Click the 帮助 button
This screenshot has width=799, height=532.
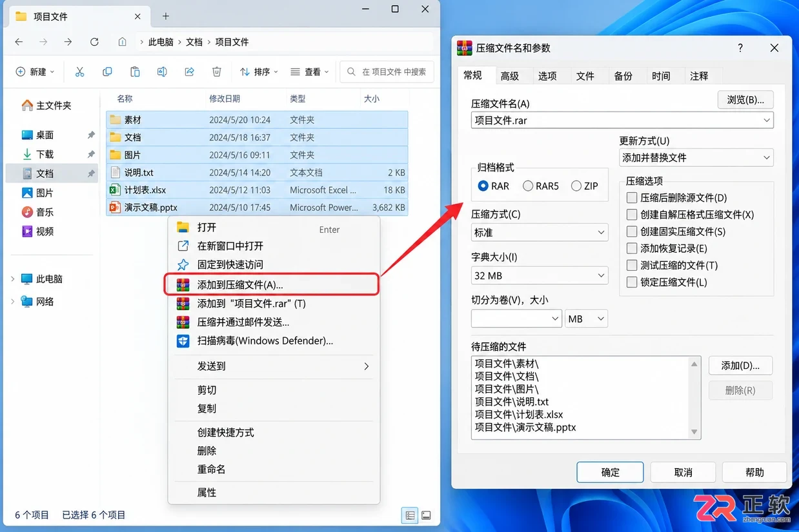pyautogui.click(x=754, y=472)
